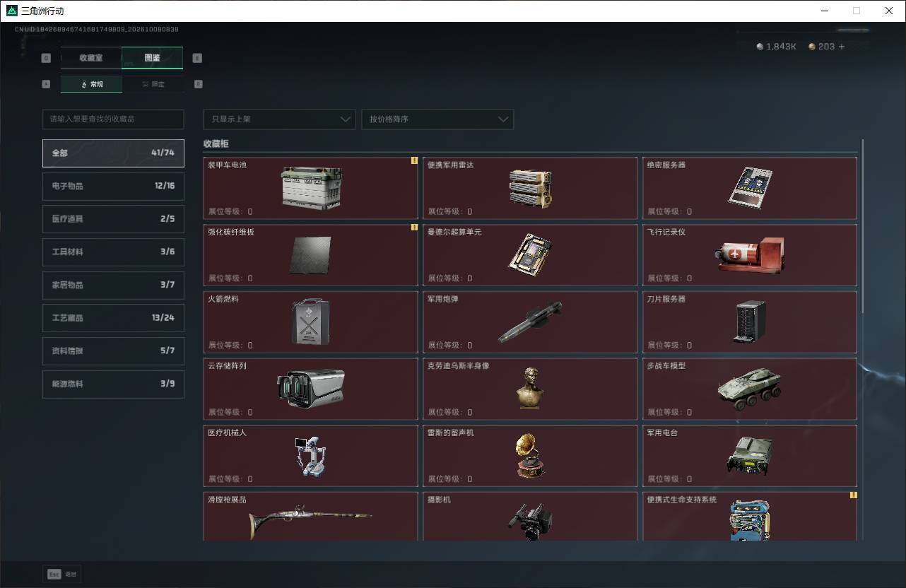Open the 云存储阵列 storage array item
Viewport: 906px width, 588px height.
(x=311, y=389)
